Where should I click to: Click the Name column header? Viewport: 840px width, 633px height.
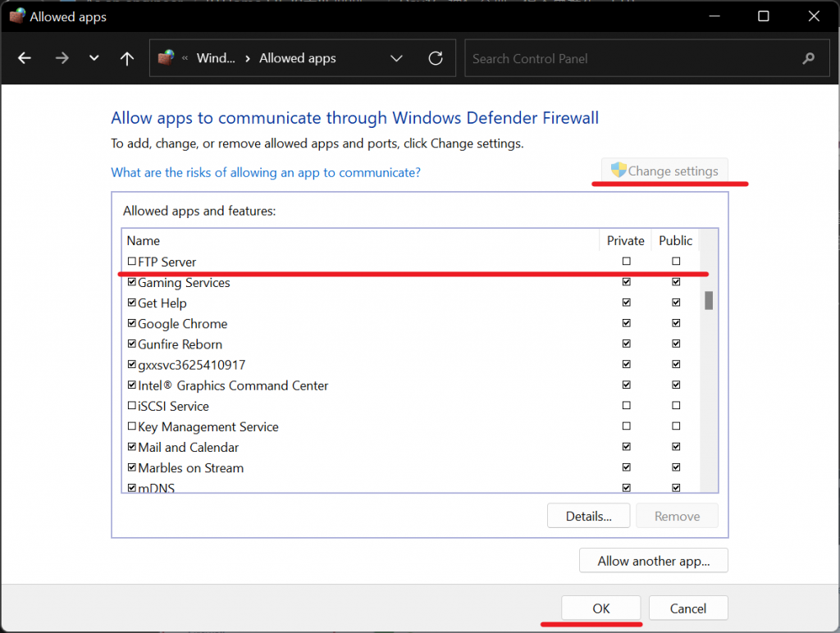click(361, 240)
